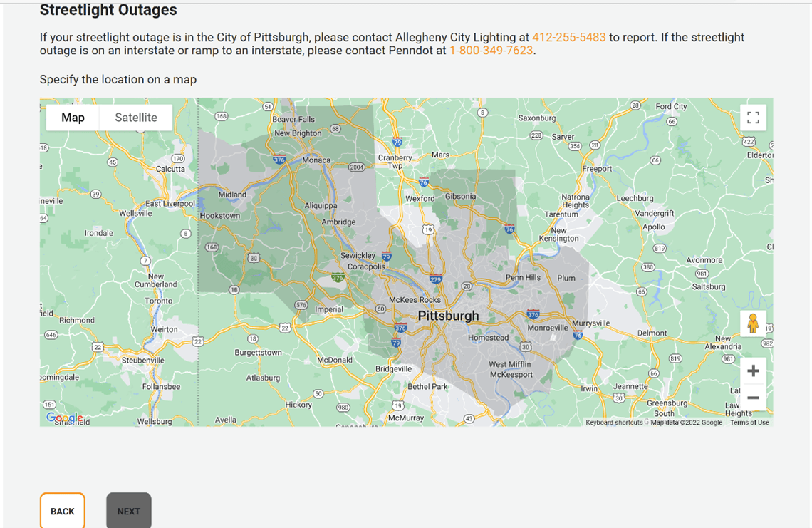Click Homestead on the map
This screenshot has height=528, width=812.
point(488,338)
